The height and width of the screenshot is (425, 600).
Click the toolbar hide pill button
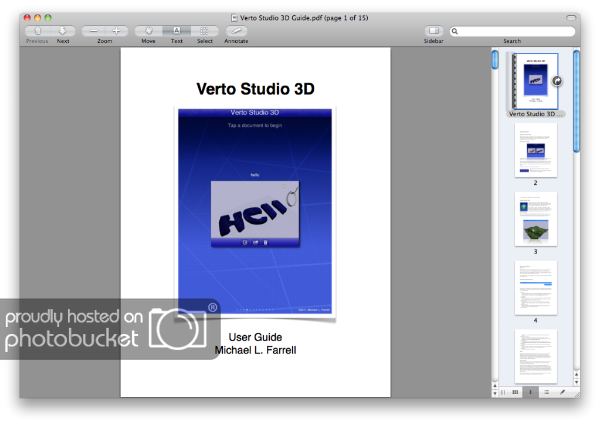pyautogui.click(x=571, y=18)
